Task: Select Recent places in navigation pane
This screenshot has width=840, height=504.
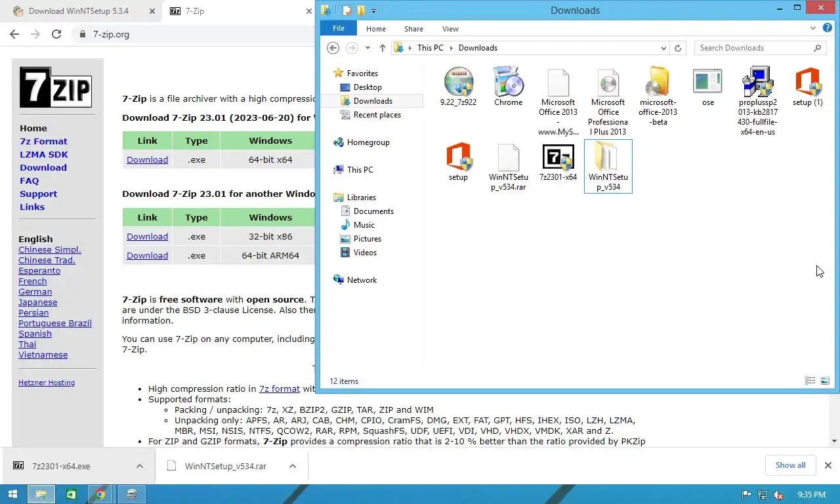Action: pos(377,114)
